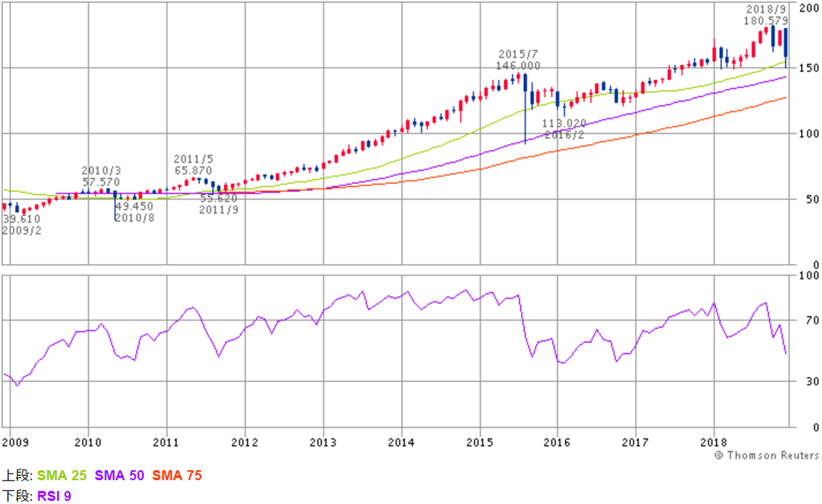The width and height of the screenshot is (822, 504).
Task: Click the 2015 x-axis year label
Action: coord(480,443)
